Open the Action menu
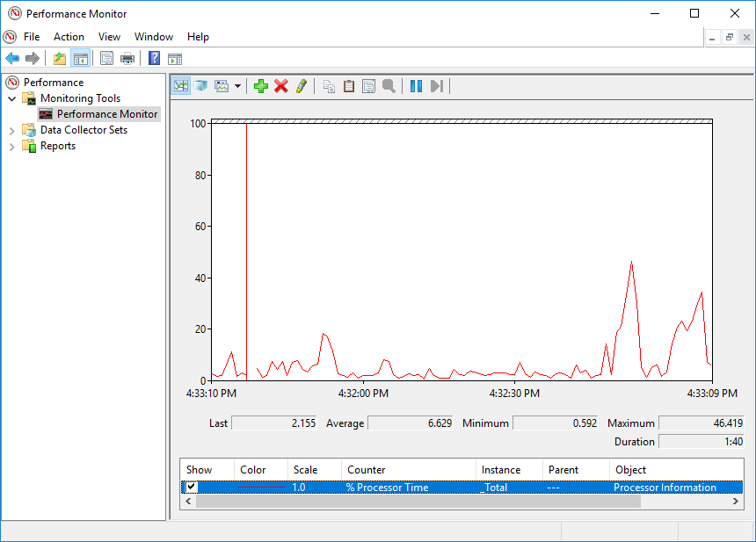 point(69,37)
